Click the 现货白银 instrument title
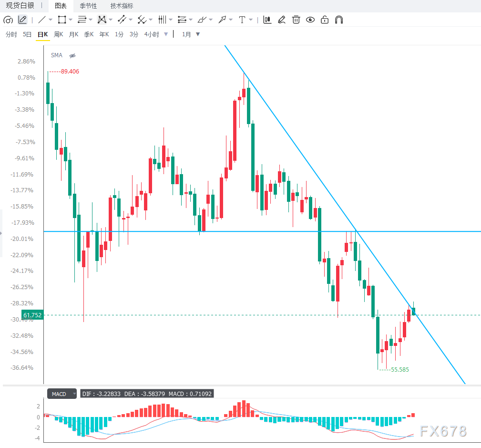 (20, 6)
